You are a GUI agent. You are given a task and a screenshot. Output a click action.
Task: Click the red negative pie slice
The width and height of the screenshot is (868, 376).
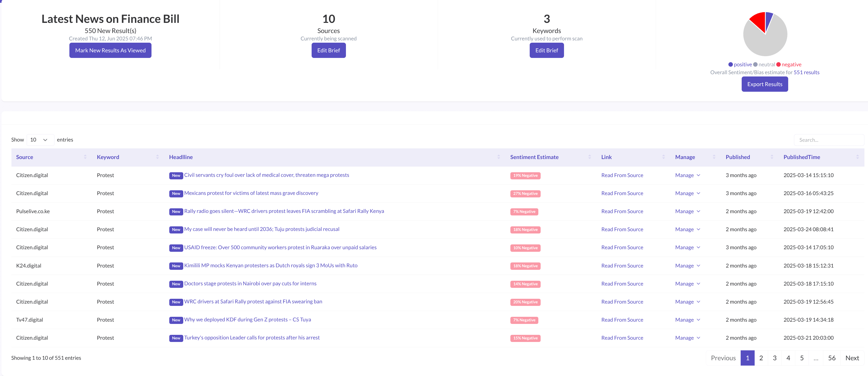point(758,21)
